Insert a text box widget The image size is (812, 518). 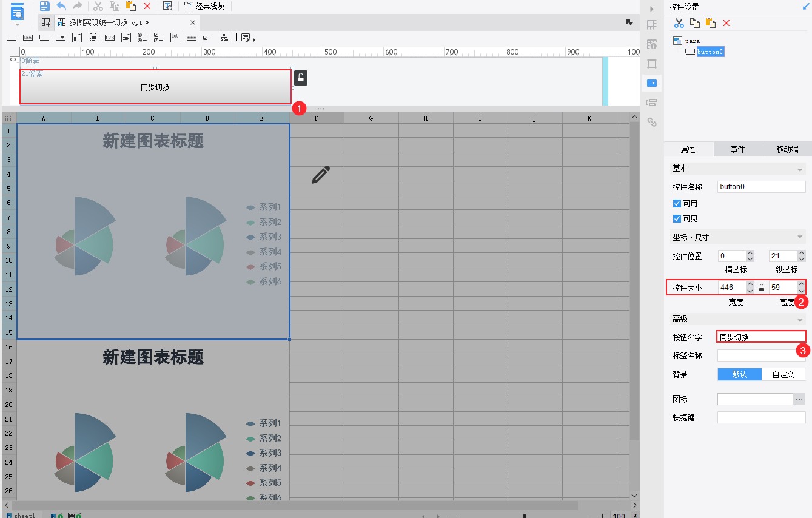coord(12,38)
